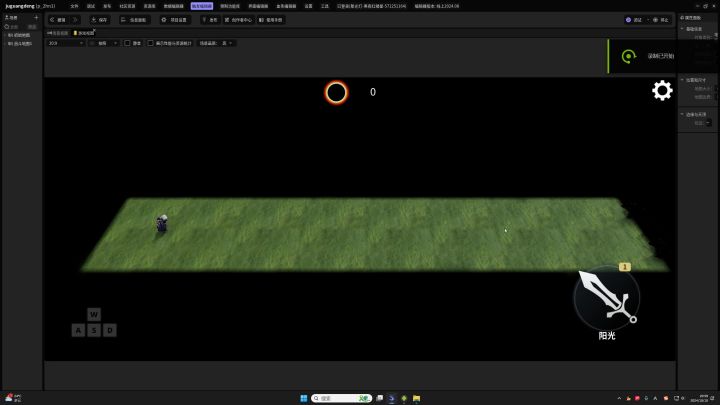Click the properties panel header icon
This screenshot has width=720, height=405.
(682, 17)
